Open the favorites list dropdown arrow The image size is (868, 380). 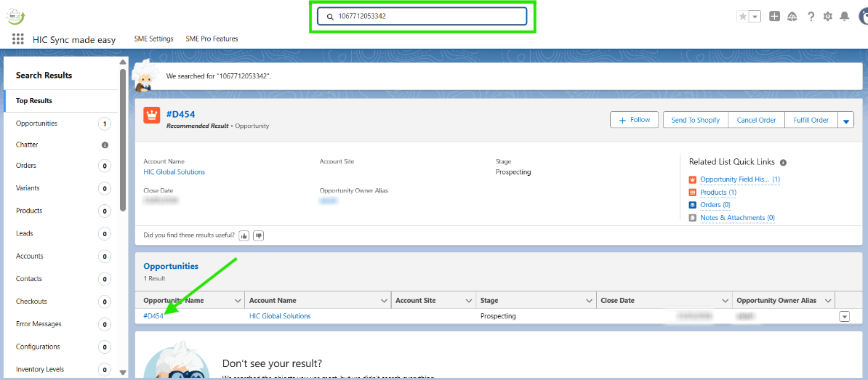755,17
